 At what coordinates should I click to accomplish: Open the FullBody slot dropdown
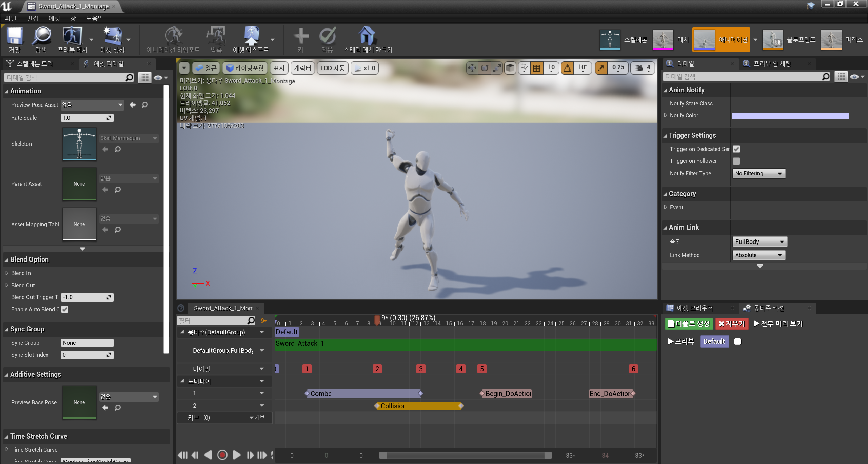coord(759,241)
